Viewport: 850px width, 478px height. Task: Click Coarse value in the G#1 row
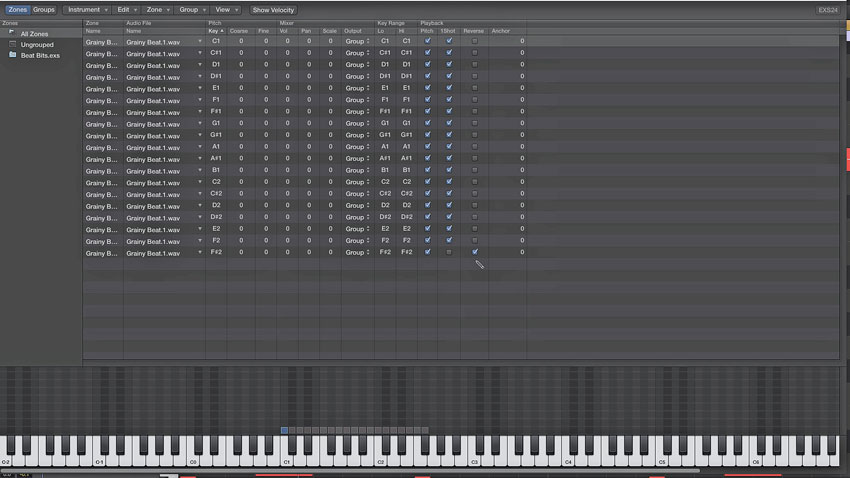[241, 135]
